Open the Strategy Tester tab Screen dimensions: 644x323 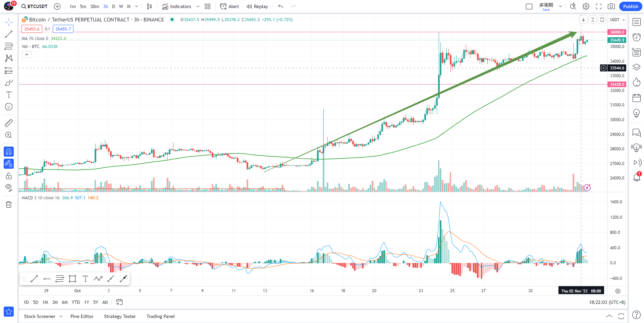pos(120,316)
